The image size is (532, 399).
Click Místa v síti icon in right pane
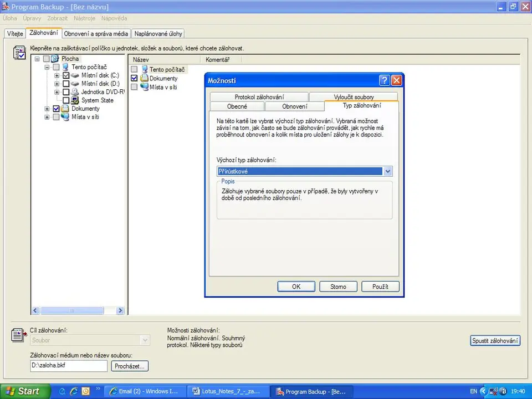[x=144, y=87]
